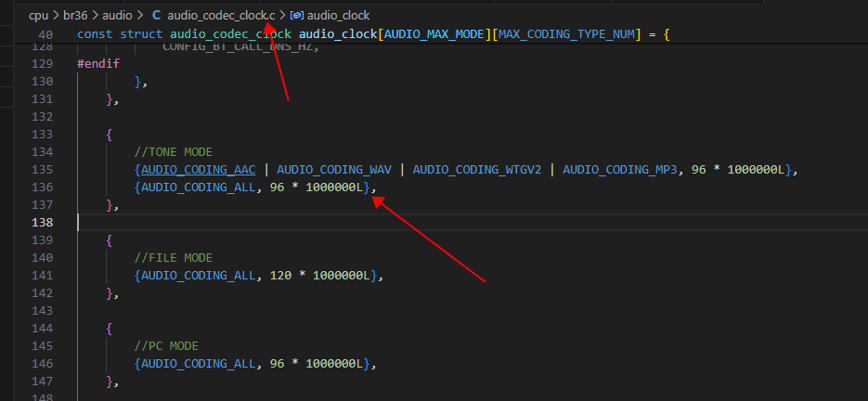This screenshot has height=401, width=868.
Task: Click the struct keyword on line 40
Action: pos(142,34)
